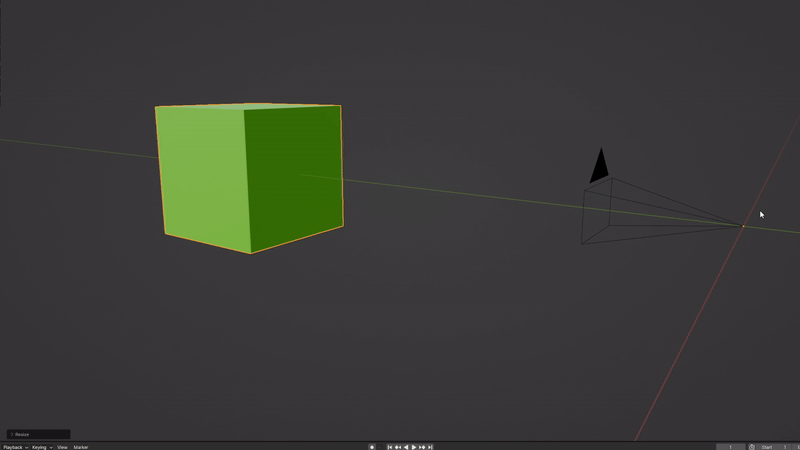Play animation in reverse

pyautogui.click(x=406, y=447)
